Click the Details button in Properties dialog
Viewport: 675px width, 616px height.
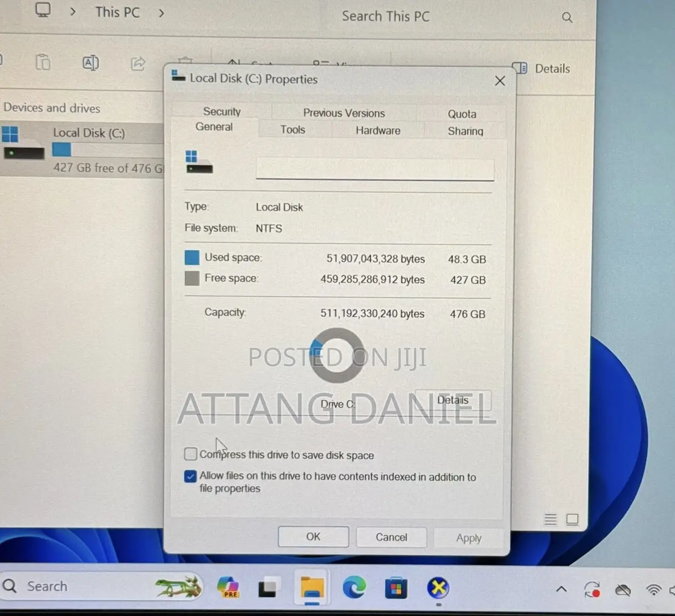click(x=453, y=400)
